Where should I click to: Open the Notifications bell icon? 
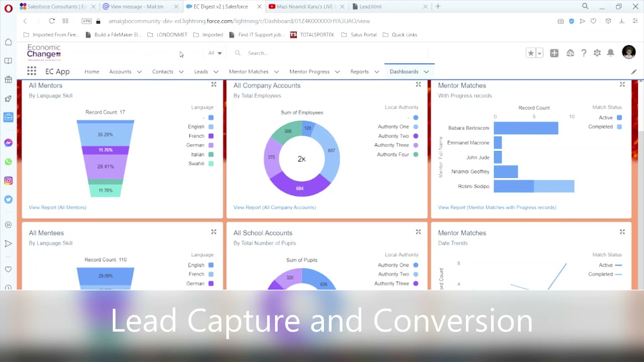tap(610, 53)
